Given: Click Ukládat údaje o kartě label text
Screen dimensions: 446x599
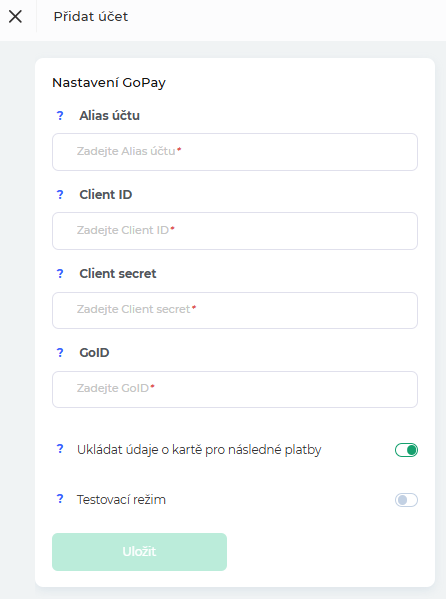Looking at the screenshot, I should click(x=199, y=450).
